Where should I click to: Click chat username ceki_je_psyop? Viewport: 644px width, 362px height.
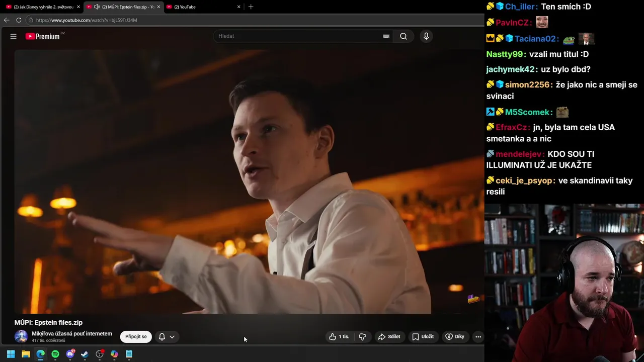525,180
